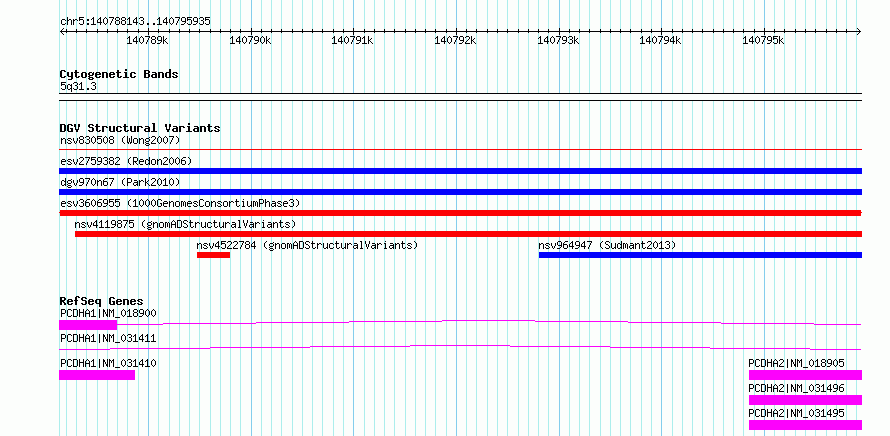
Task: Select the 5q31.3 band label
Action: coord(77,87)
